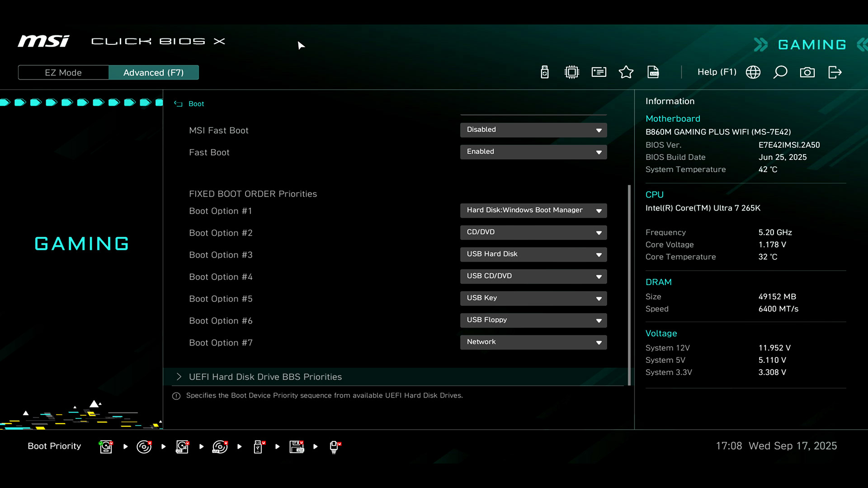Click the settings list vertical scrollbar
The height and width of the screenshot is (488, 868).
pos(629,285)
